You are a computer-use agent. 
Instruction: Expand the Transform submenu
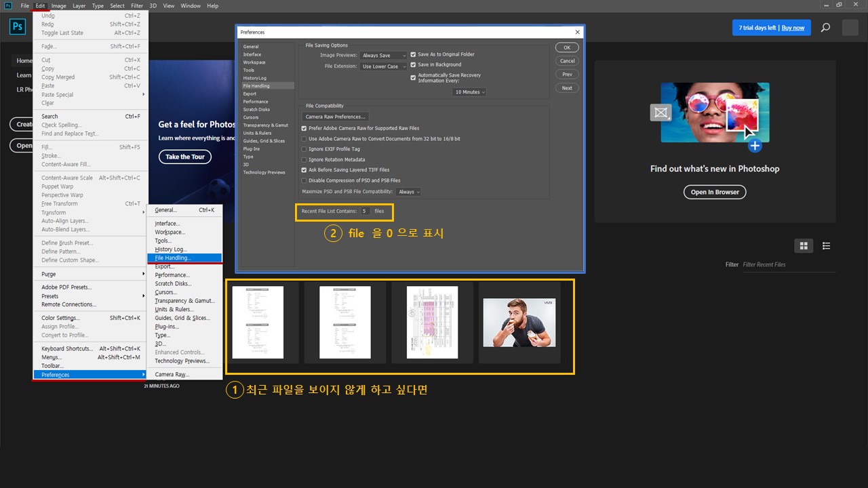[x=90, y=212]
